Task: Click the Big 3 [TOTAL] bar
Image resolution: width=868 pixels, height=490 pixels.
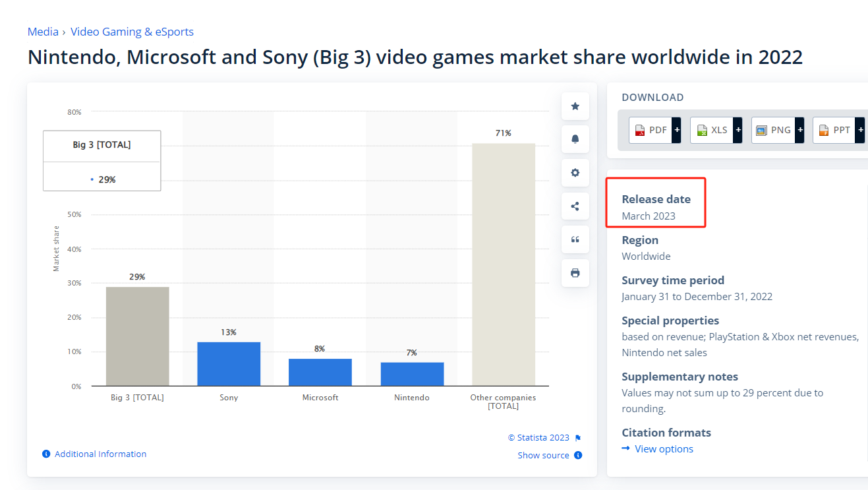Action: pyautogui.click(x=137, y=336)
